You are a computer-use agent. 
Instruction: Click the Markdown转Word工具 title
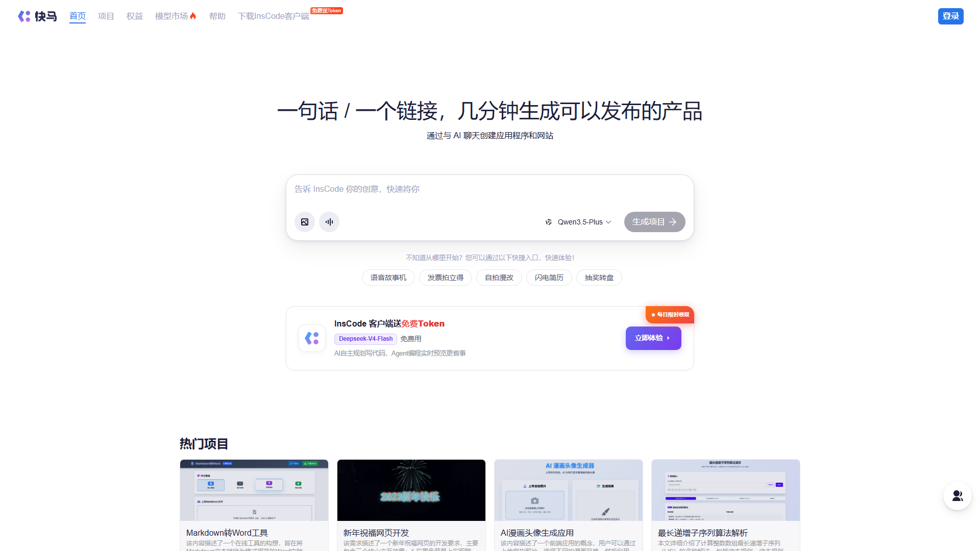click(x=227, y=533)
